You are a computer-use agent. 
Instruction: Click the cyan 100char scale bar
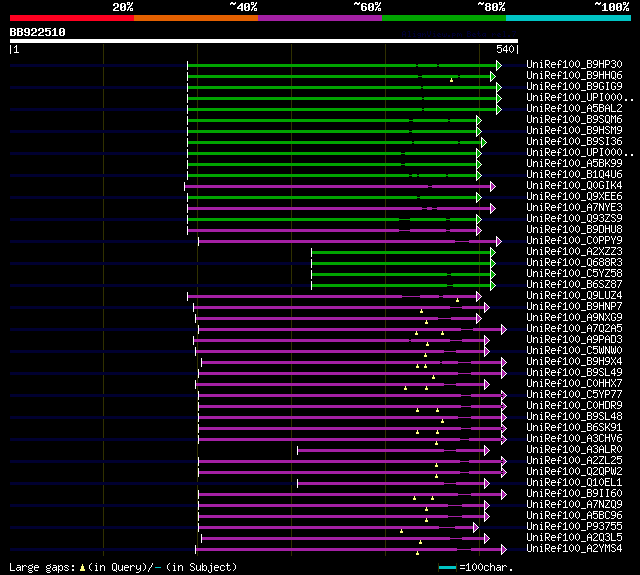point(447,567)
